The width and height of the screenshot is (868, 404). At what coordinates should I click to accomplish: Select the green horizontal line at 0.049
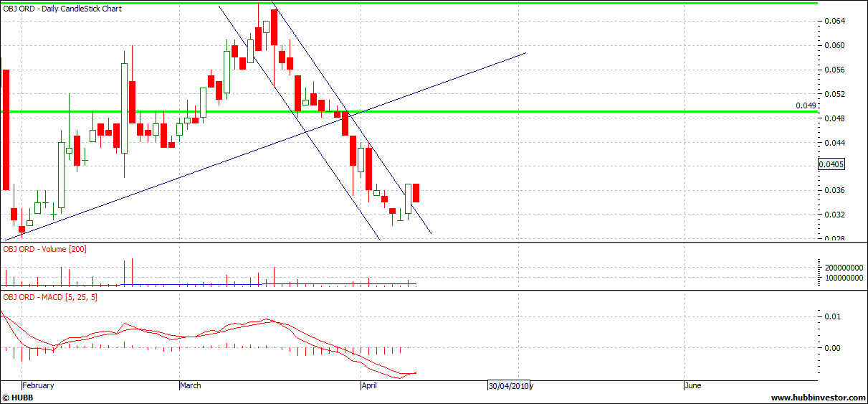[573, 112]
